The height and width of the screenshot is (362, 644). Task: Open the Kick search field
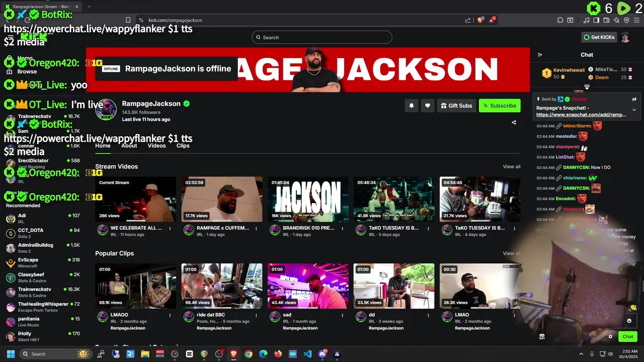(x=322, y=37)
